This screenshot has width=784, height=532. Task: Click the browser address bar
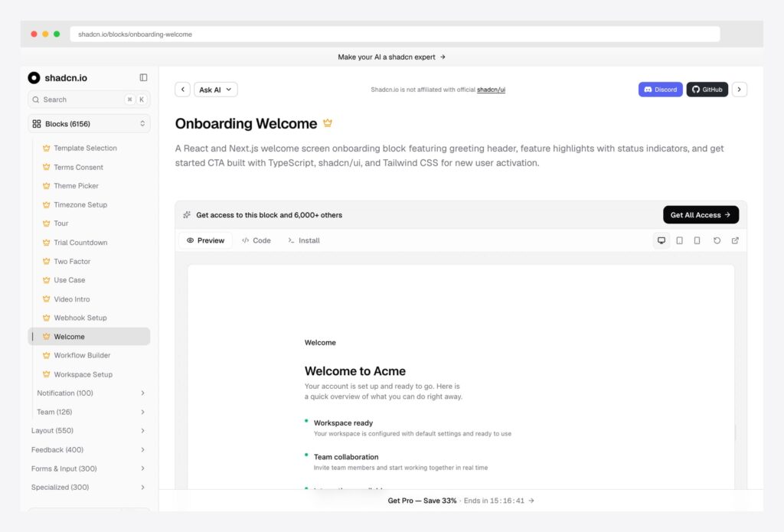coord(395,34)
